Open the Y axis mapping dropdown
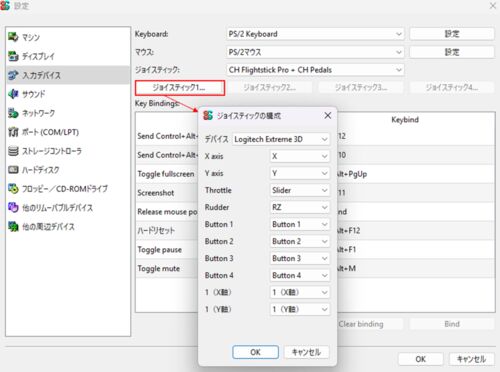 click(x=300, y=173)
